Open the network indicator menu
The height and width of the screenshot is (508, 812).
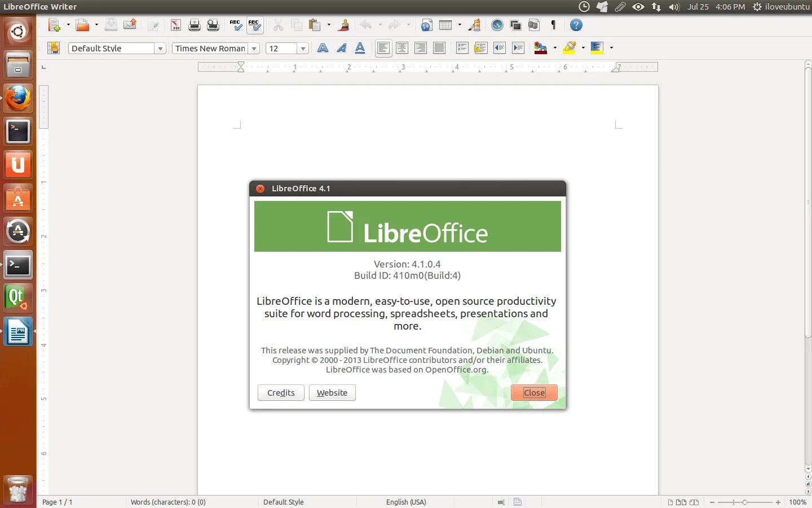coord(656,7)
